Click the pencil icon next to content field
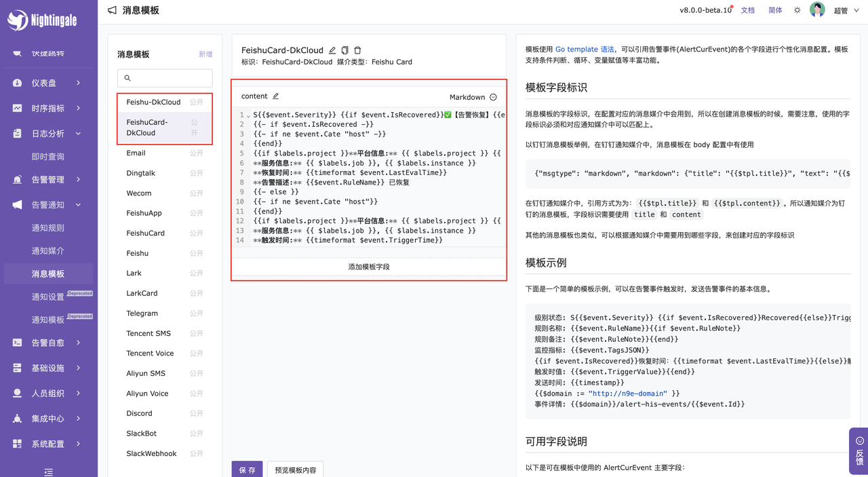This screenshot has height=477, width=868. pos(276,96)
